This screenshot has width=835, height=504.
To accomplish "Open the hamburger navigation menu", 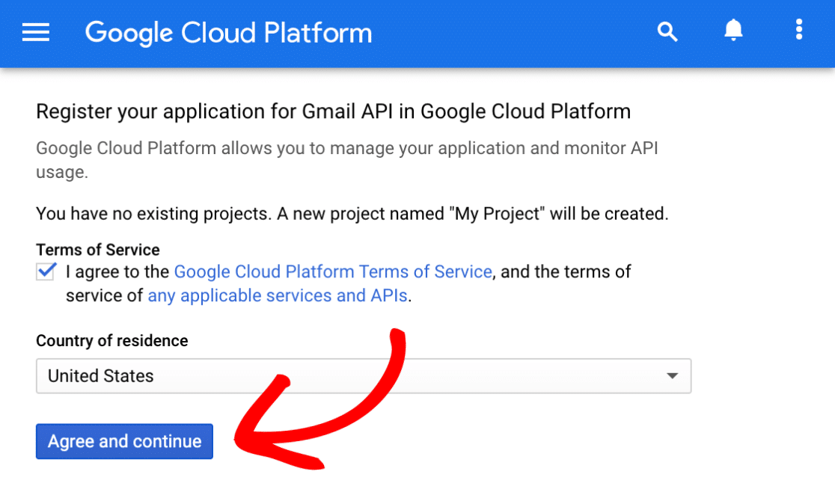I will [36, 32].
